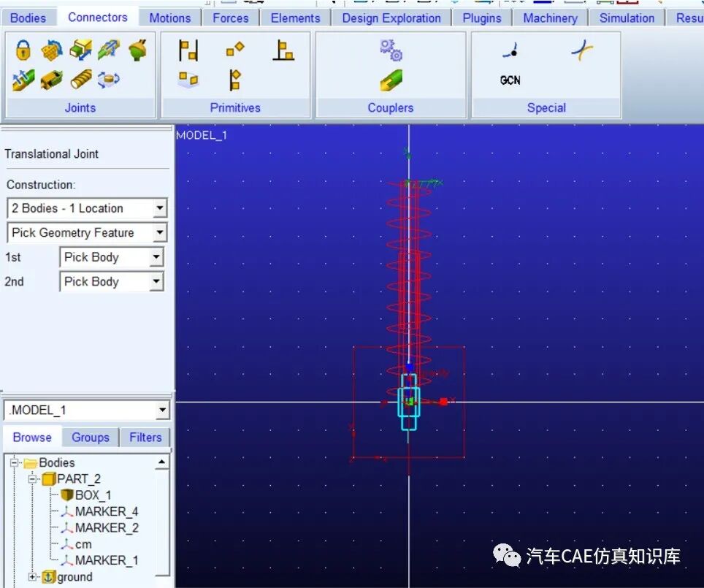Select the Inline primitive icon
704x588 pixels.
click(235, 80)
